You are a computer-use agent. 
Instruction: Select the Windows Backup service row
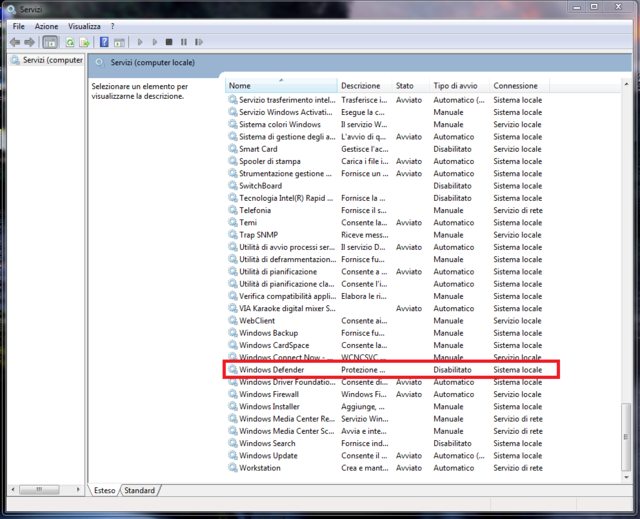(385, 333)
